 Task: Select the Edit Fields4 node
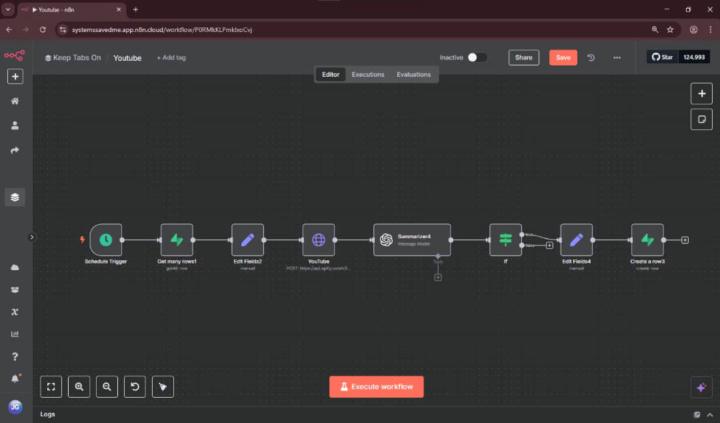[576, 240]
